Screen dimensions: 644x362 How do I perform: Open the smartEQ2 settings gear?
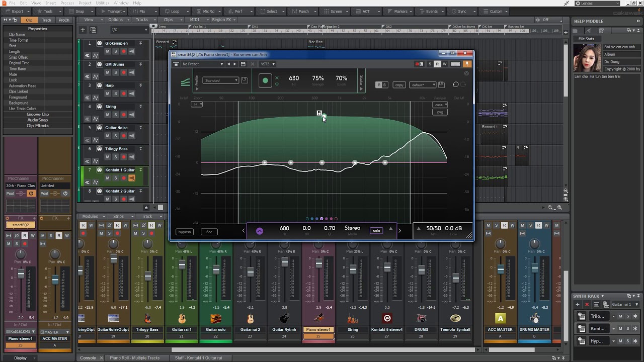point(466,73)
